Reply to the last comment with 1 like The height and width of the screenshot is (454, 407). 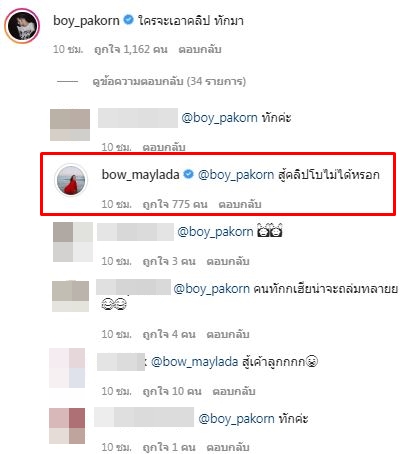click(228, 447)
